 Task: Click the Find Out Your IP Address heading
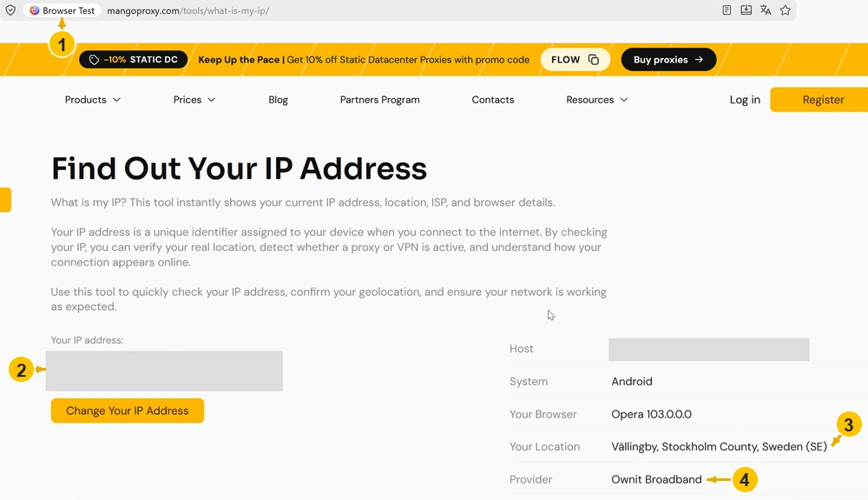tap(240, 168)
